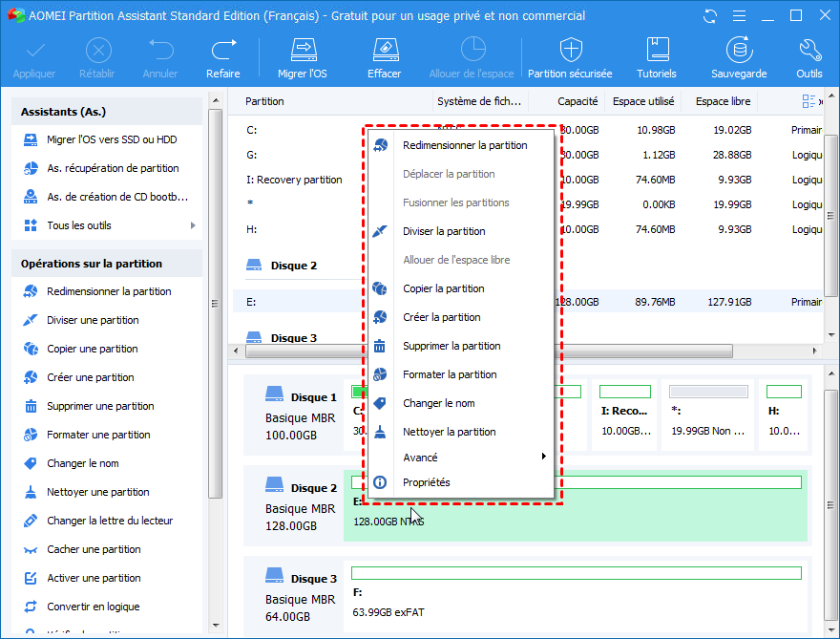840x639 pixels.
Task: Open the hamburger menu in the title bar
Action: click(x=740, y=16)
